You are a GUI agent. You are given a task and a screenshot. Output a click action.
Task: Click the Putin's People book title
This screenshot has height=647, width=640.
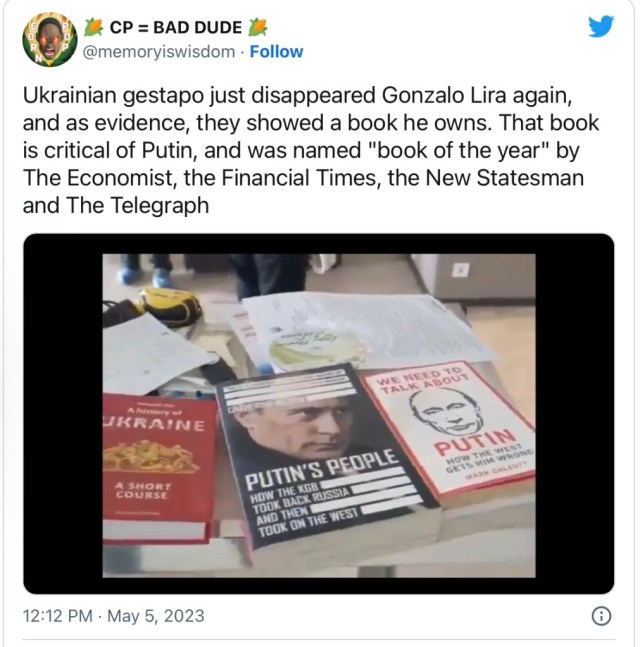(321, 468)
